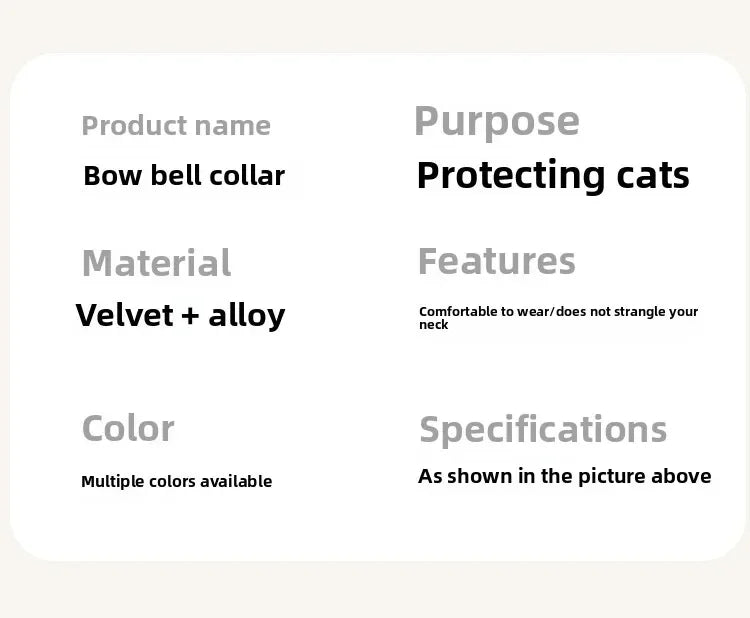Click the Material heading
The height and width of the screenshot is (618, 750).
click(156, 263)
